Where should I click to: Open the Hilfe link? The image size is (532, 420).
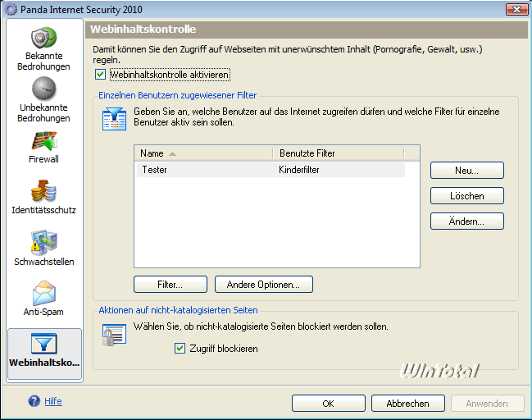53,401
